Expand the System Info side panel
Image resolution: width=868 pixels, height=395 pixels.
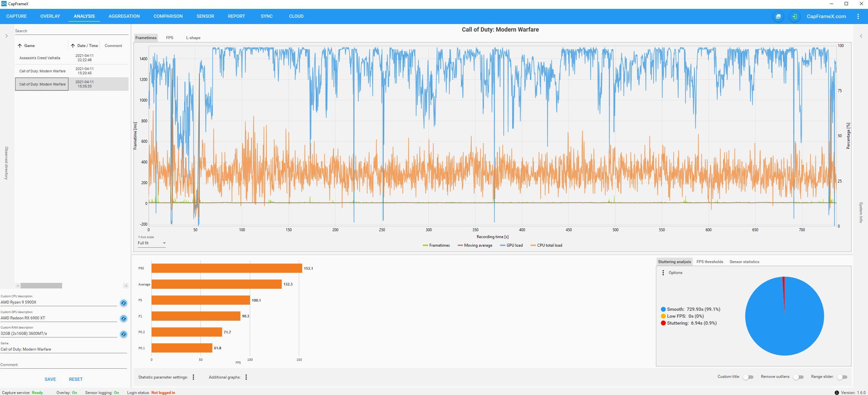[861, 36]
